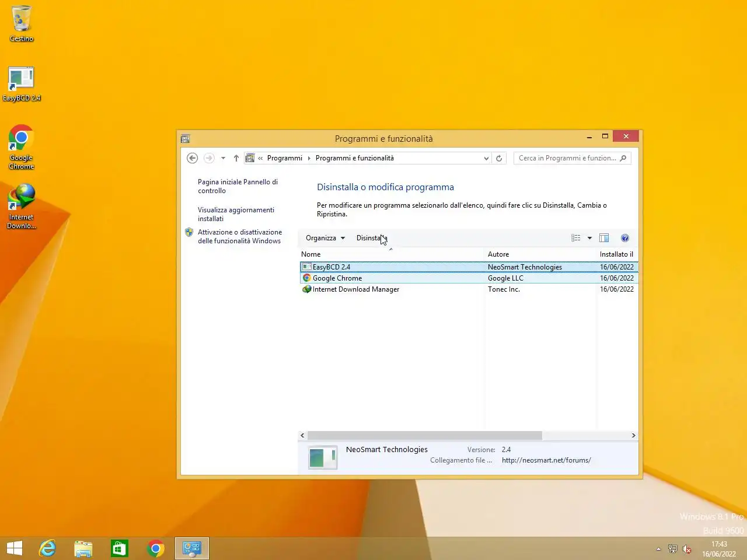The height and width of the screenshot is (560, 747).
Task: Click the Internet Download Manager list icon
Action: click(x=307, y=289)
